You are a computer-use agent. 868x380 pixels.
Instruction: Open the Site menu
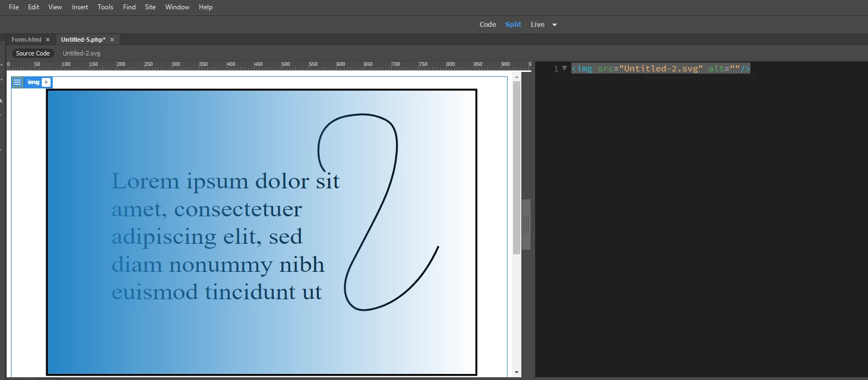[150, 7]
